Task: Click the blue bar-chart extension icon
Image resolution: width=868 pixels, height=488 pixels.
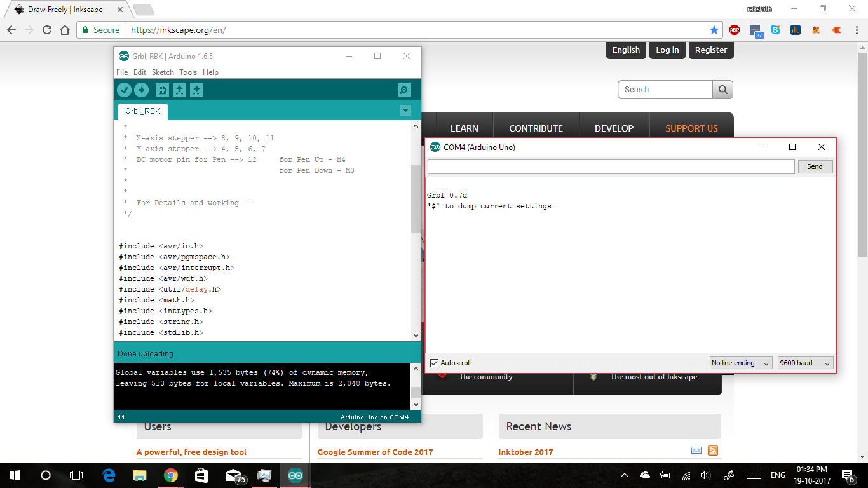Action: click(796, 30)
